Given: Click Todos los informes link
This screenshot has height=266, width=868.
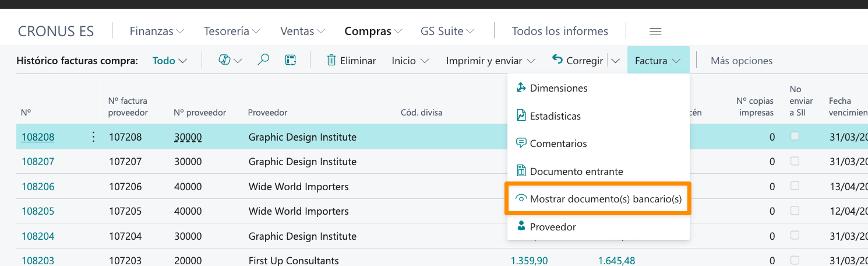Looking at the screenshot, I should [560, 32].
